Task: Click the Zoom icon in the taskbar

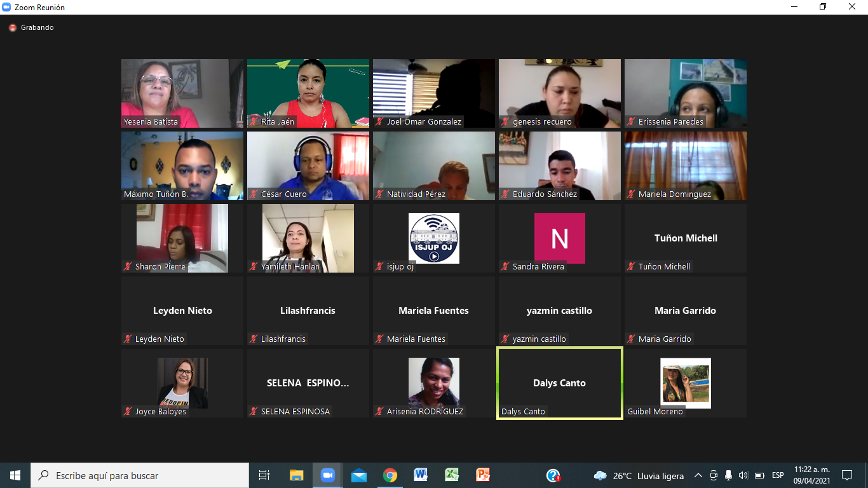Action: pyautogui.click(x=328, y=475)
